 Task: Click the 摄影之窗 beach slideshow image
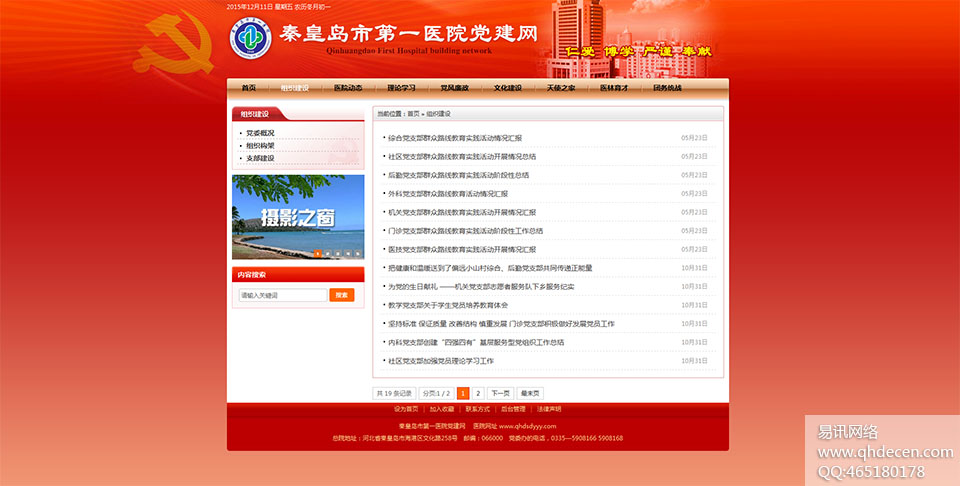298,217
